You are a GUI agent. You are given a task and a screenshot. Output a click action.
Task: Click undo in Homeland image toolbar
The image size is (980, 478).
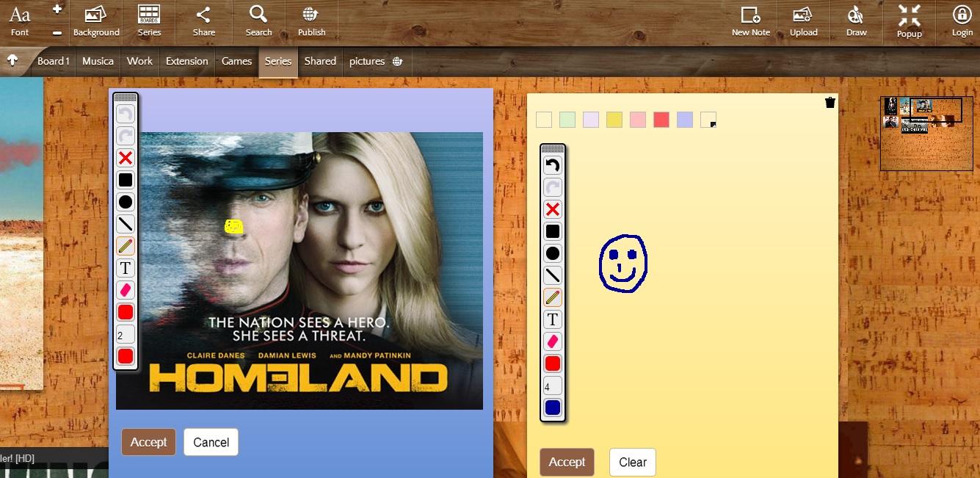(x=126, y=114)
